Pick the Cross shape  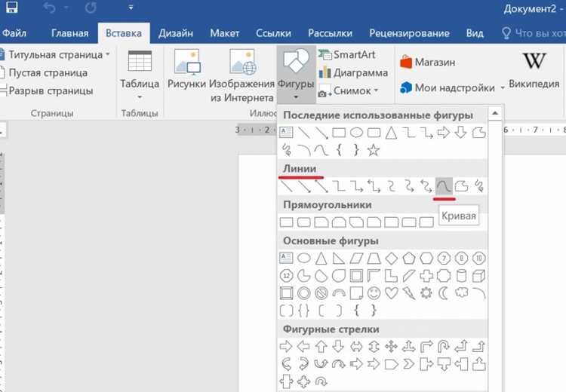pyautogui.click(x=426, y=276)
